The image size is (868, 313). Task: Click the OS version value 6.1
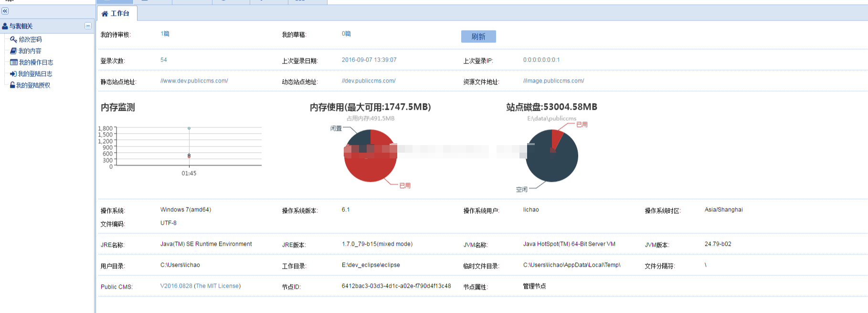pyautogui.click(x=346, y=210)
